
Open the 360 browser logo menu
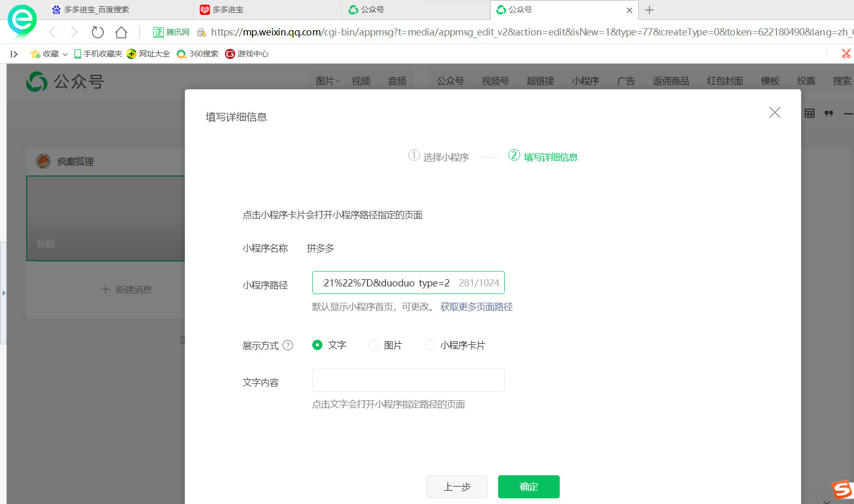point(22,21)
